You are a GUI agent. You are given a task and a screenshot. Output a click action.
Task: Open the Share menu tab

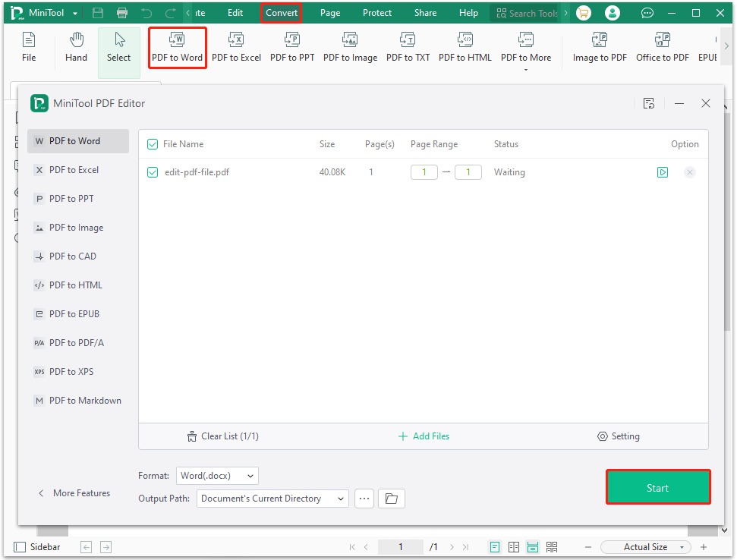(x=425, y=13)
